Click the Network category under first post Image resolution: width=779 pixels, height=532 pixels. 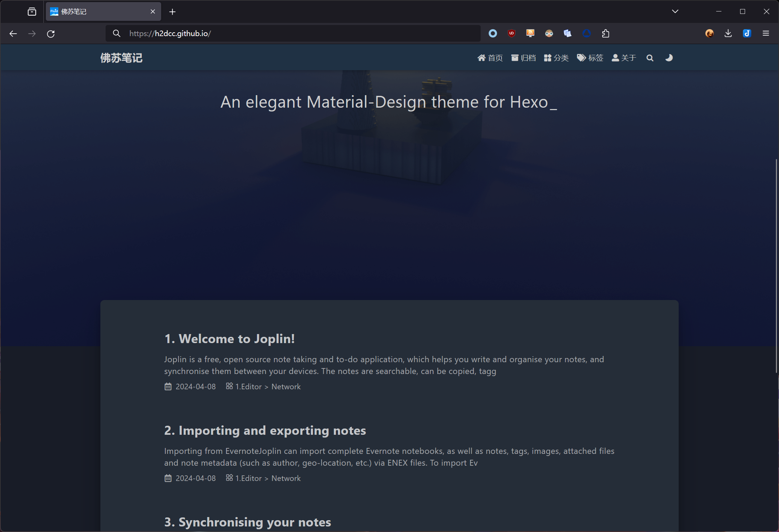click(286, 386)
